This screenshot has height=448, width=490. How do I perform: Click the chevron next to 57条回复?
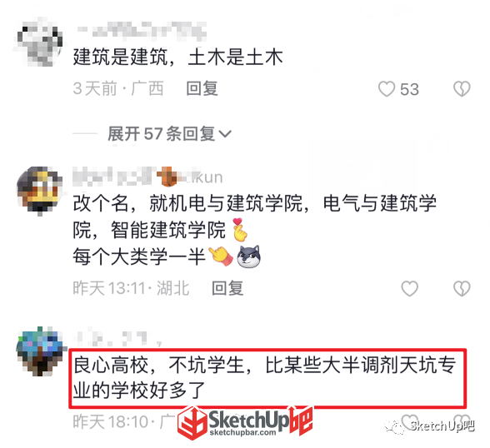point(225,134)
